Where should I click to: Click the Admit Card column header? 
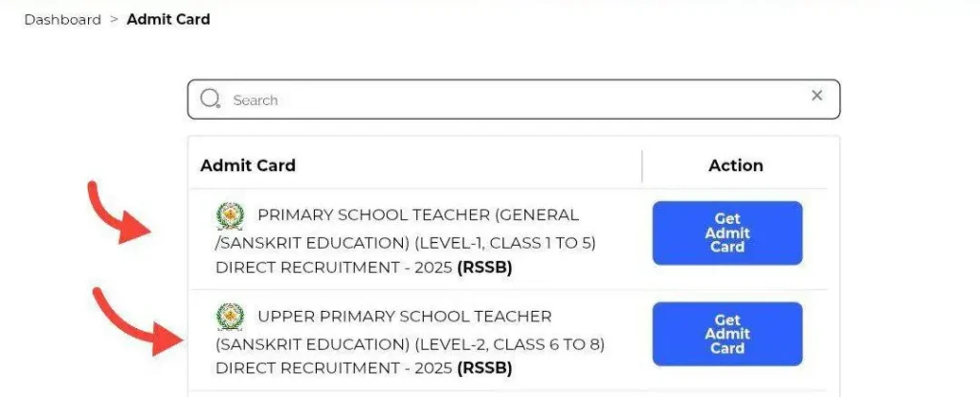(x=248, y=165)
